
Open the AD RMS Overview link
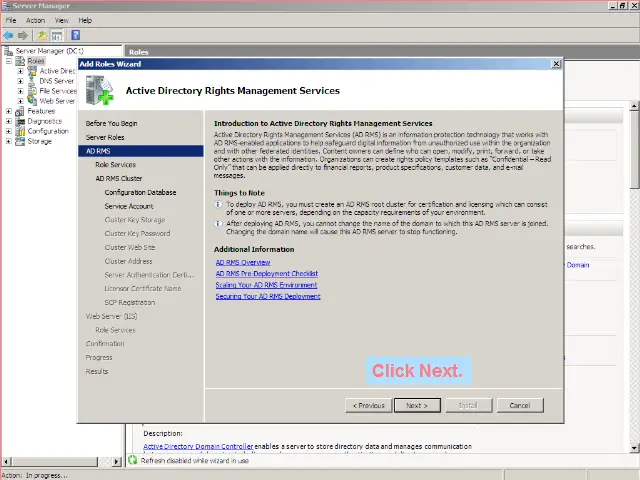tap(243, 262)
